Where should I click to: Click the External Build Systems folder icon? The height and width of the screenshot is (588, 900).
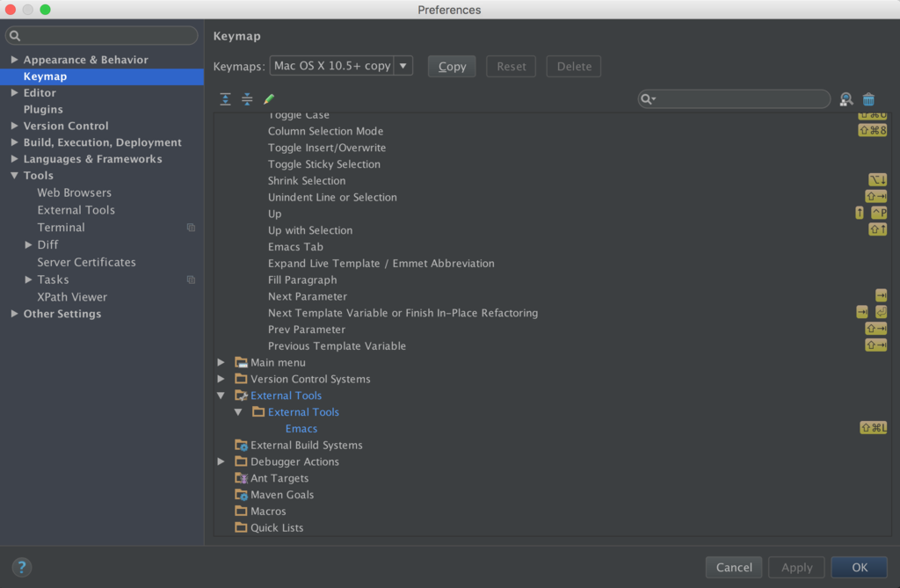pos(241,445)
